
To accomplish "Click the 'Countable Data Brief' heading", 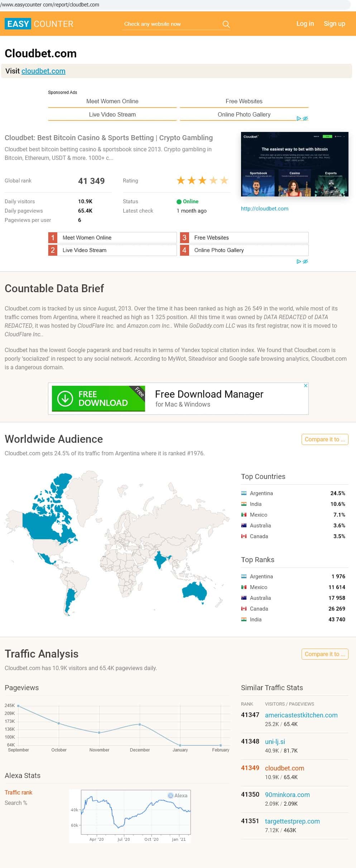I will pyautogui.click(x=54, y=288).
